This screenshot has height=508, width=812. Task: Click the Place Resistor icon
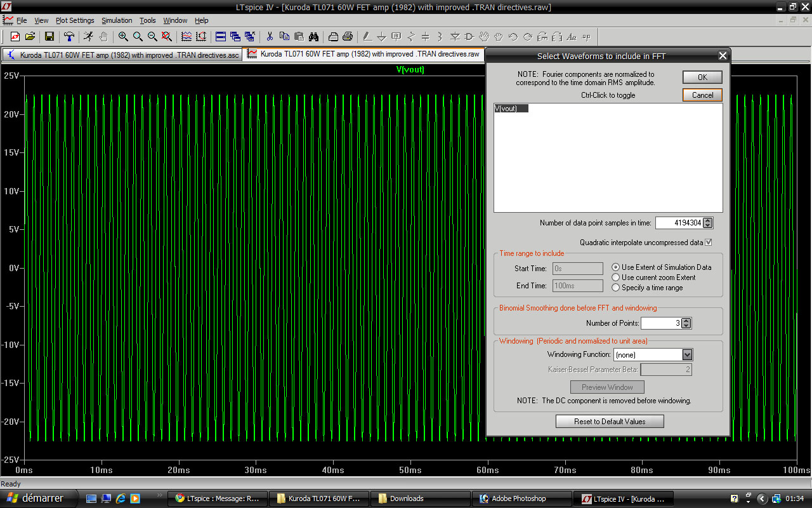411,37
